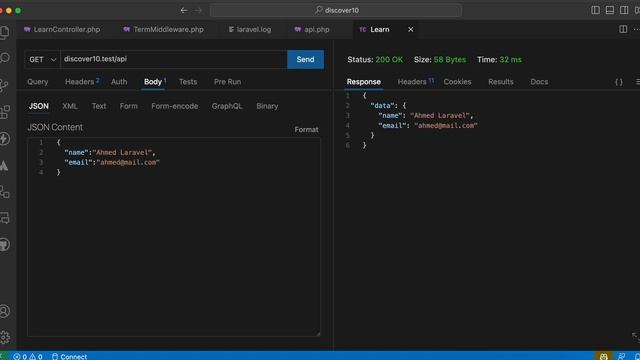Switch to laravel.log tab
Image resolution: width=640 pixels, height=360 pixels.
249,29
